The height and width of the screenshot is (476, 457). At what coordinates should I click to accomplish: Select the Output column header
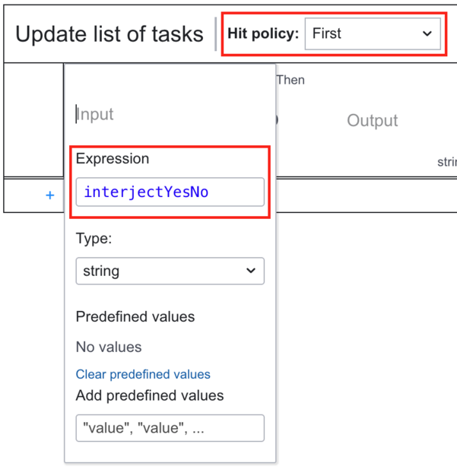click(x=373, y=120)
